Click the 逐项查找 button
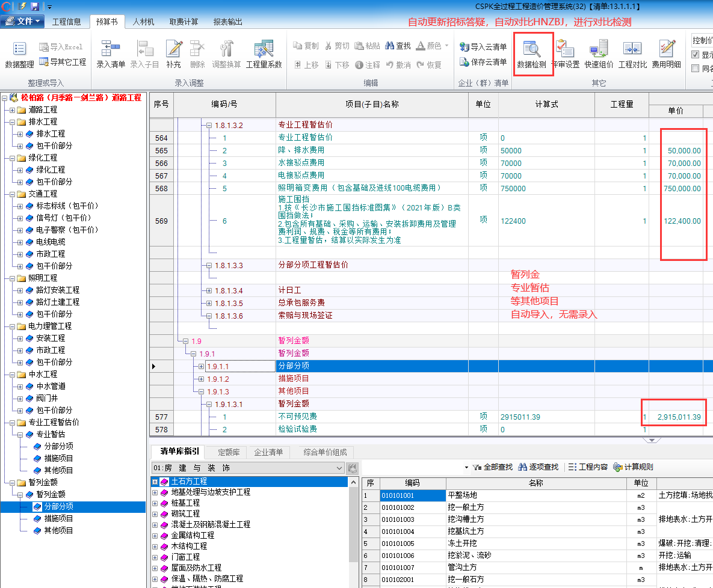713x588 pixels. pos(539,467)
